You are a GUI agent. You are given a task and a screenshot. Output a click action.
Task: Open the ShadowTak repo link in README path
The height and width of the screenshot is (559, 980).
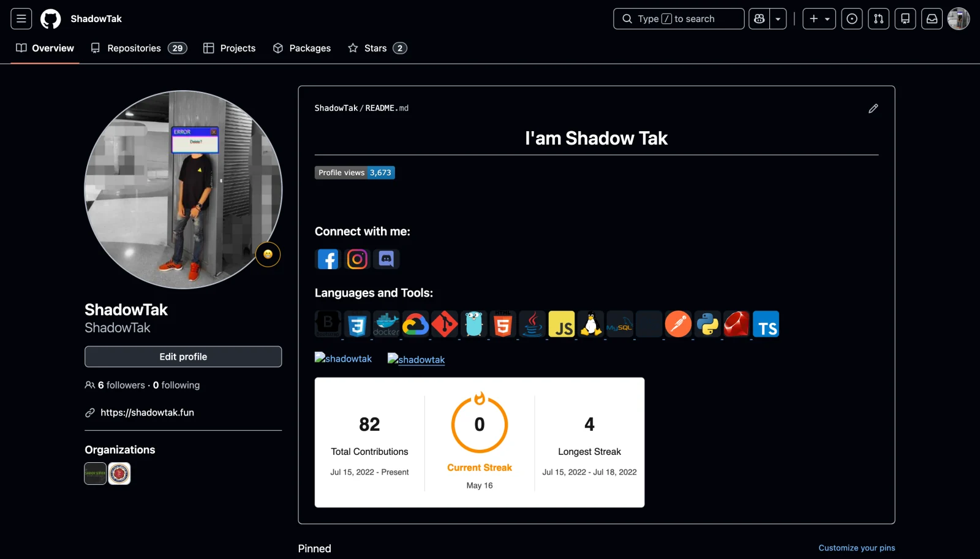pyautogui.click(x=336, y=108)
